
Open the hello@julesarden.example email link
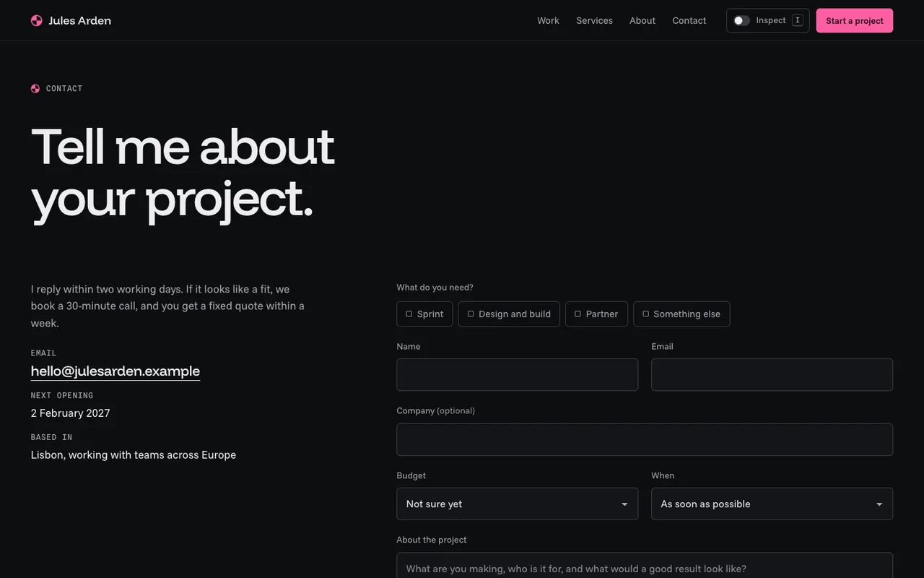tap(115, 371)
